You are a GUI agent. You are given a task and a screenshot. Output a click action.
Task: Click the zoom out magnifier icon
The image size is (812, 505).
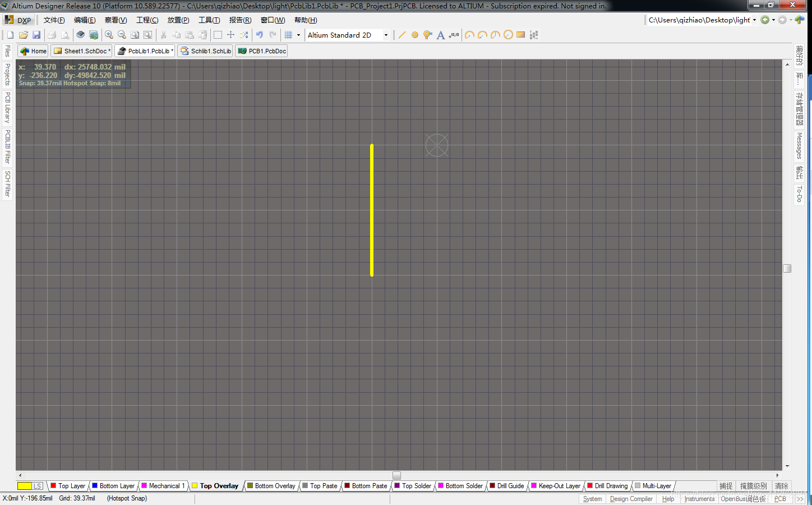122,35
